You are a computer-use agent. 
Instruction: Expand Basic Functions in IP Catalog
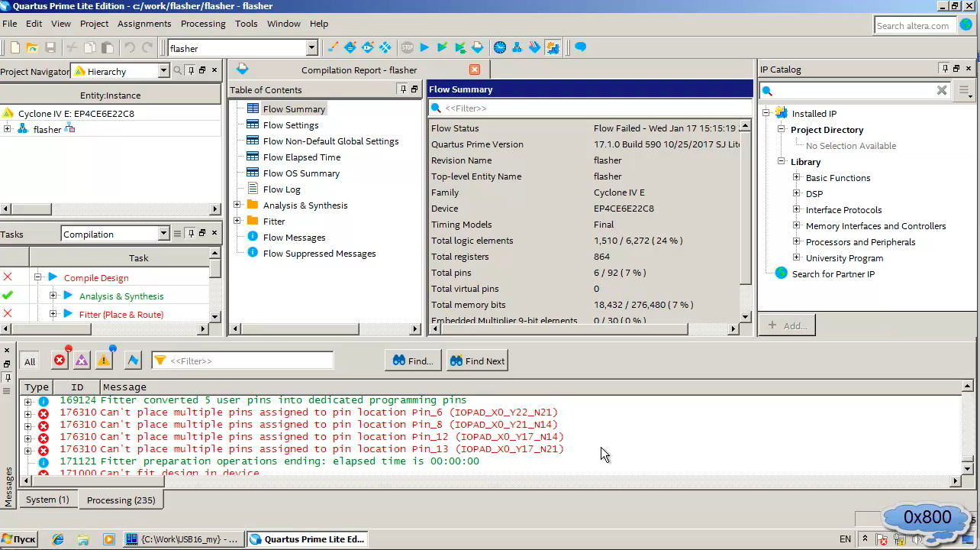796,177
